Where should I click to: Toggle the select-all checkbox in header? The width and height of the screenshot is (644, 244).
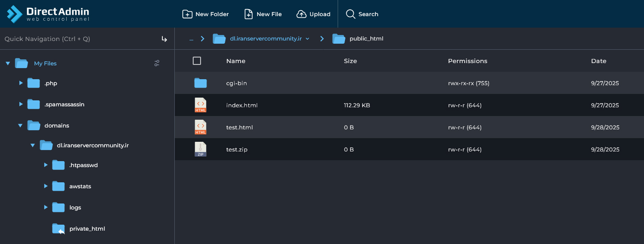click(x=197, y=61)
